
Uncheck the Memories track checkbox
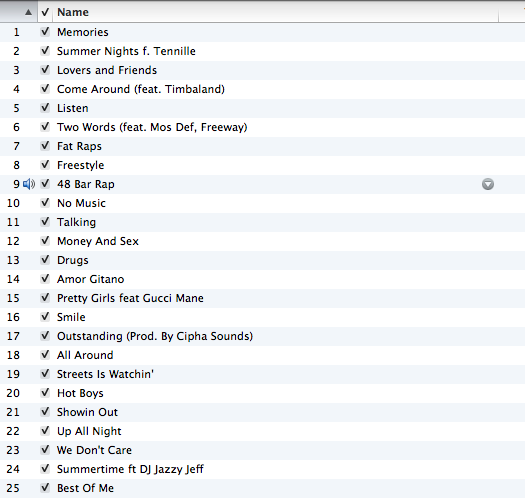click(45, 32)
